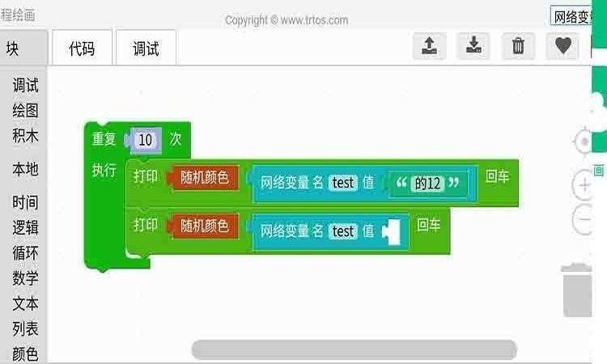607x364 pixels.
Task: Click the empty value slot in second row
Action: point(392,231)
